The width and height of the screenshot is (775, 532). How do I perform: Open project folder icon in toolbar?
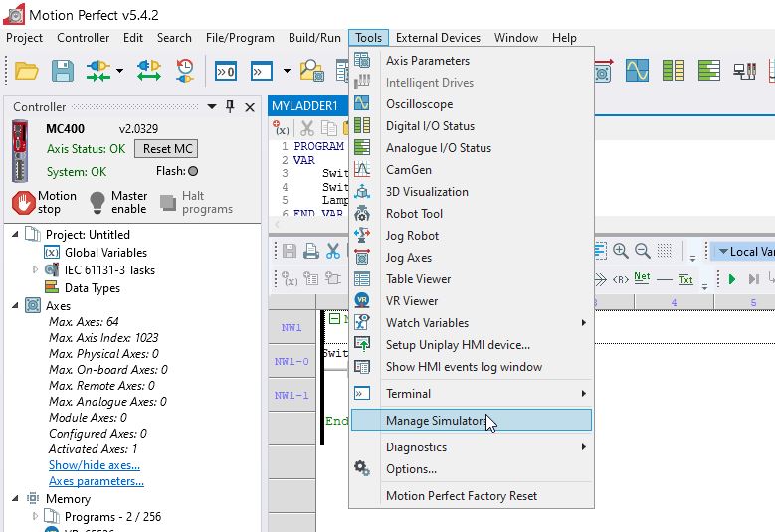(x=26, y=71)
